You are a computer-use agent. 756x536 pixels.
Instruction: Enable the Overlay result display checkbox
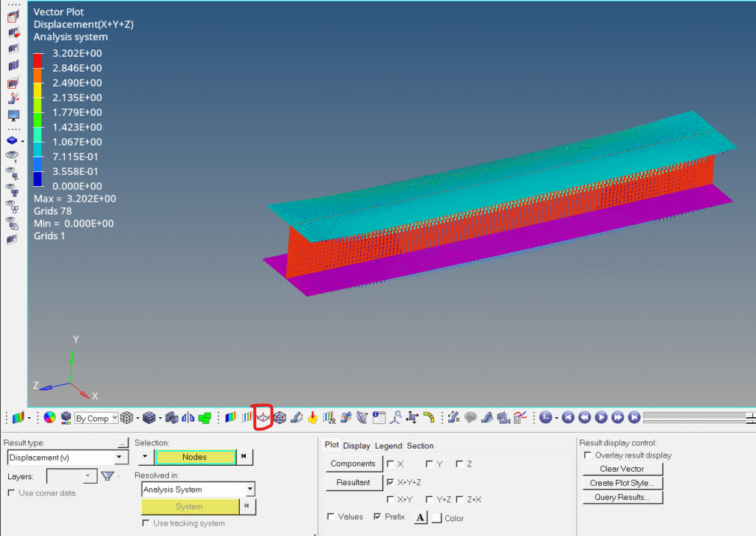coord(588,456)
